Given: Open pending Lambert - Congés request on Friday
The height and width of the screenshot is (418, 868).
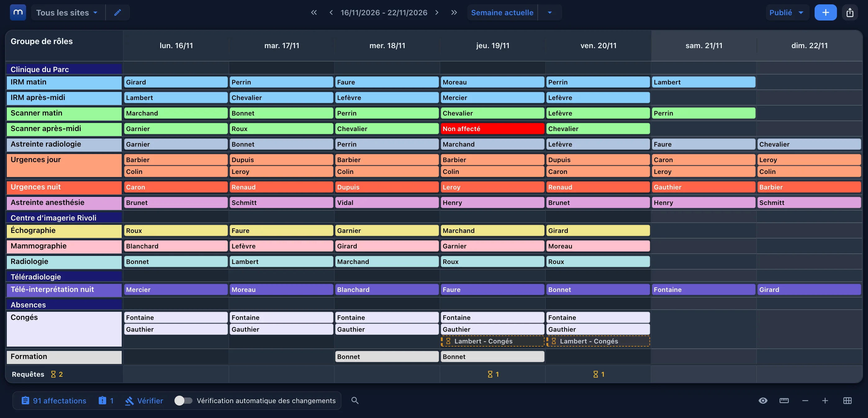Looking at the screenshot, I should (x=598, y=341).
